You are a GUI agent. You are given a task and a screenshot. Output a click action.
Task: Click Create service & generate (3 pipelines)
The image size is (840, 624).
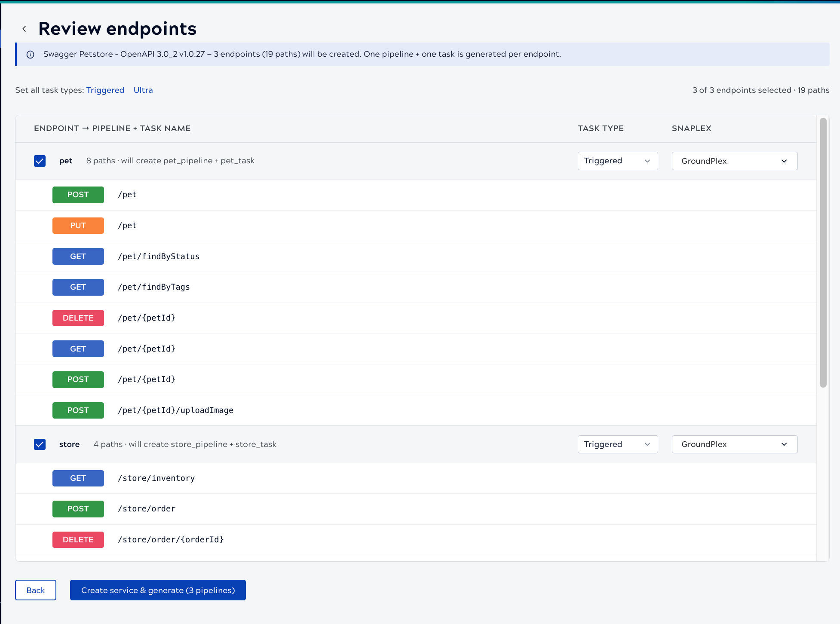(x=158, y=590)
